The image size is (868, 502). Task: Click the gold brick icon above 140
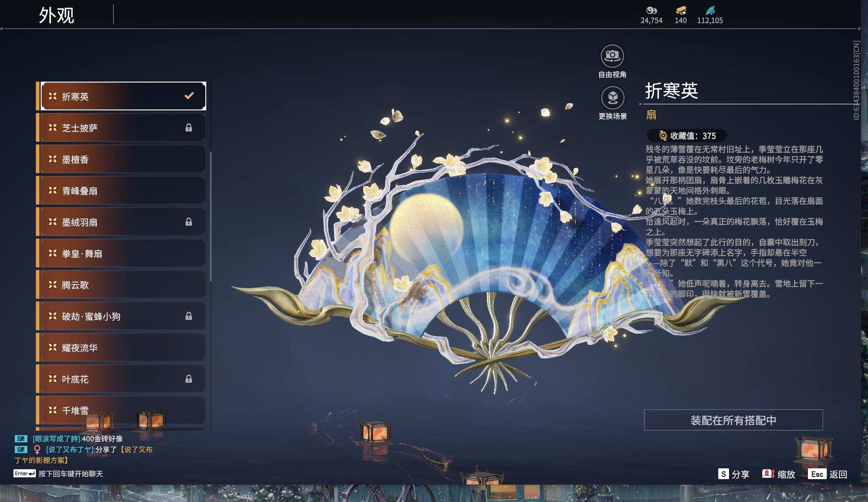[681, 10]
